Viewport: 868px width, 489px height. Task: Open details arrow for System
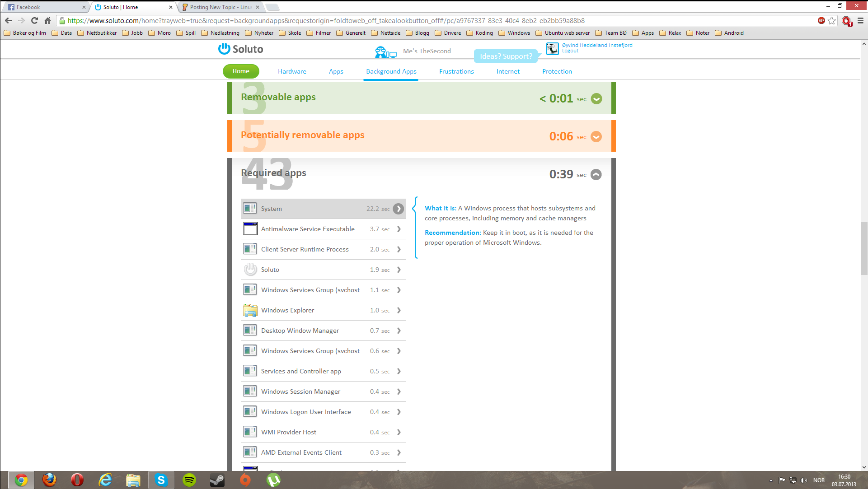click(x=398, y=209)
